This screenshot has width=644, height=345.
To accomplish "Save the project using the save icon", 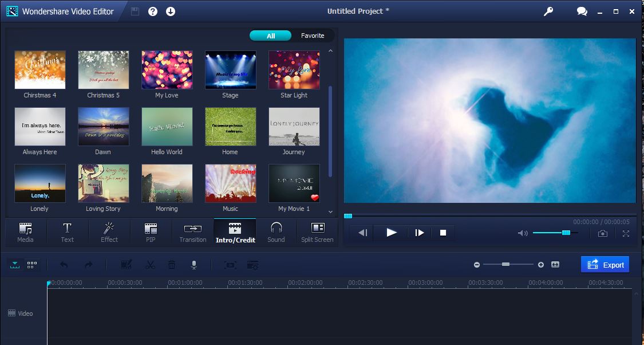I will 135,11.
